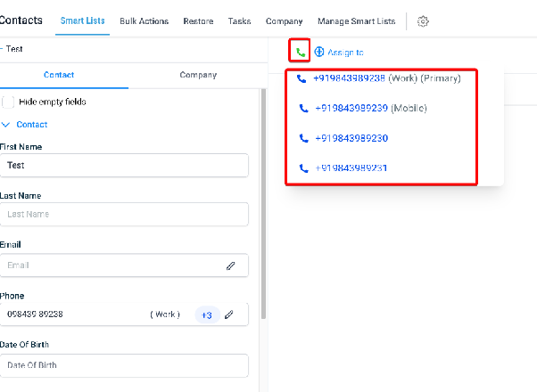Open the Bulk Actions menu item
Viewport: 537px width, 392px height.
coord(145,21)
